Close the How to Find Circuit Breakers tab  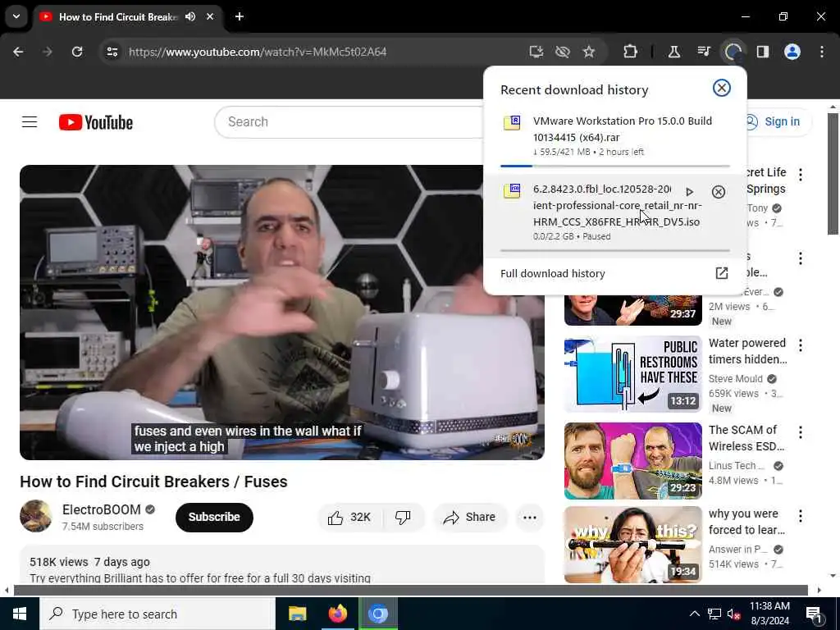pyautogui.click(x=210, y=16)
